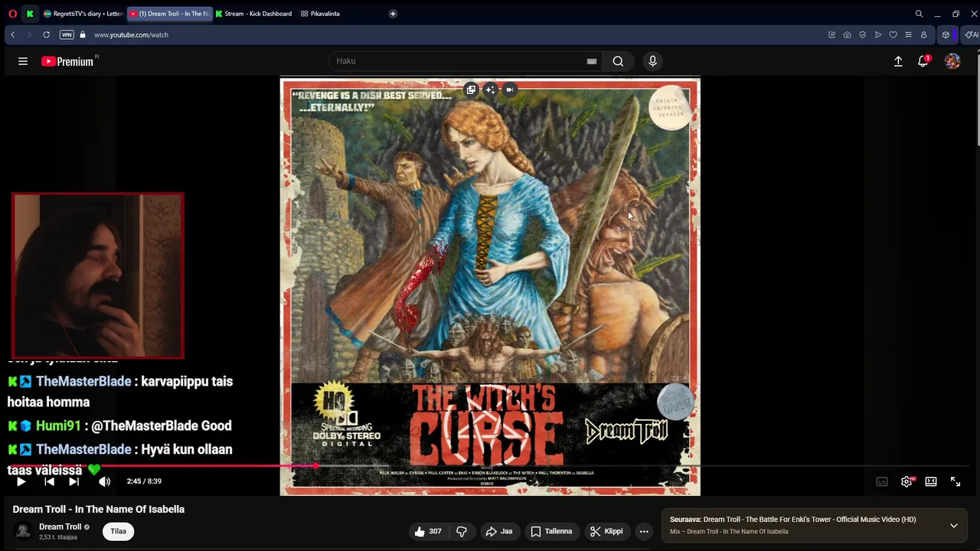Open the Opera tab search magnifier

click(919, 14)
